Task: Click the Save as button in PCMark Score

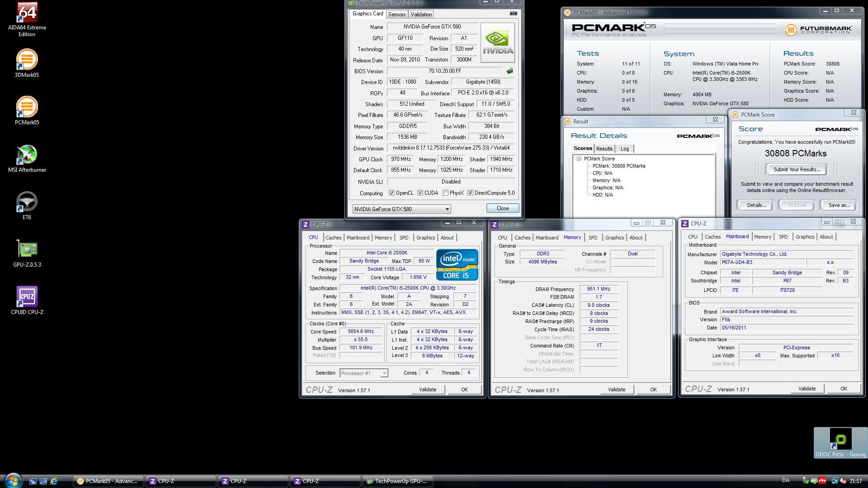Action: click(x=839, y=205)
